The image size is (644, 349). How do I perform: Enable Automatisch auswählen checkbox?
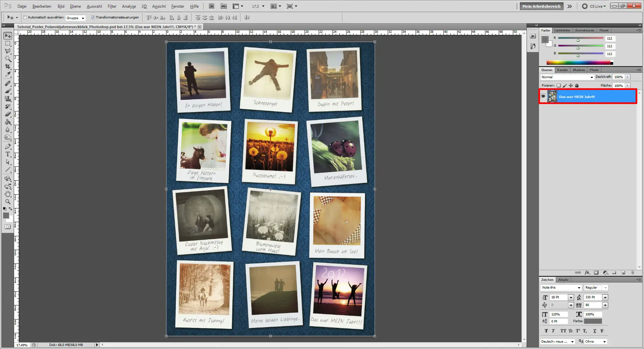(25, 17)
